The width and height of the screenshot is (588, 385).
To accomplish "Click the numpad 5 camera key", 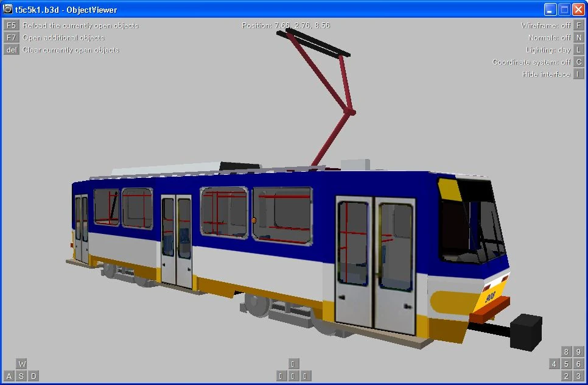I will 566,364.
